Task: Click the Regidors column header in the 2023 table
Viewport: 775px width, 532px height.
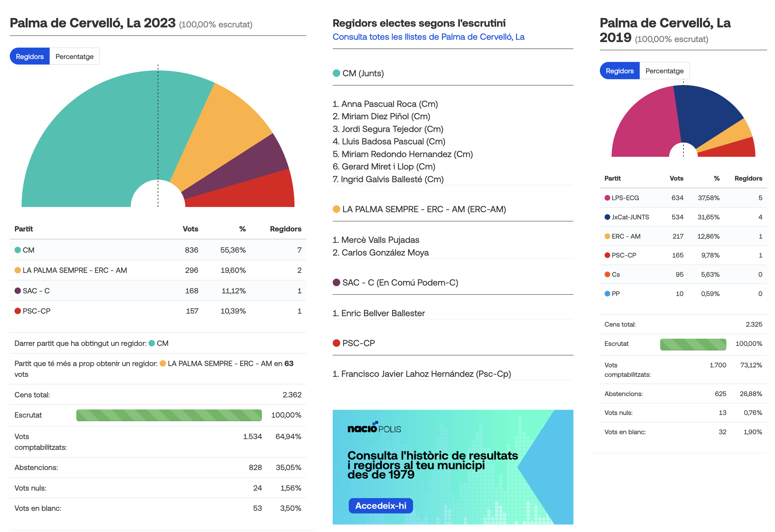Action: 285,229
